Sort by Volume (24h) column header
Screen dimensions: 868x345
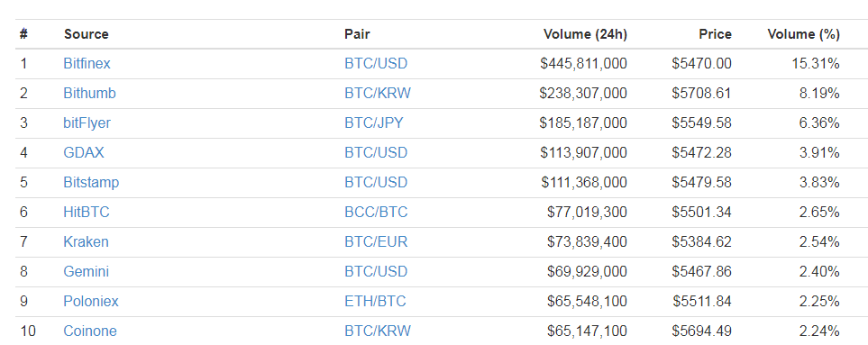click(585, 34)
